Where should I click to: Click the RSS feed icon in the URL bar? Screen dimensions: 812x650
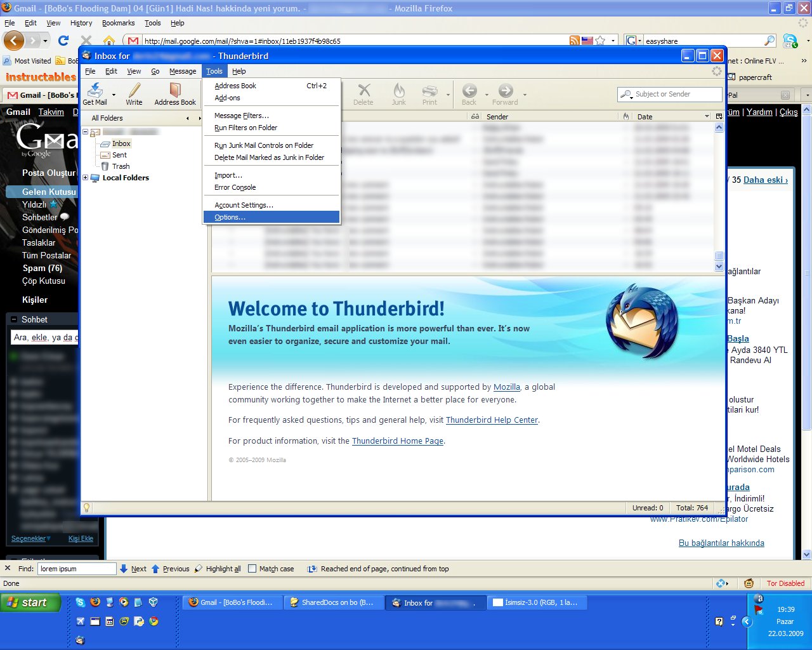[574, 41]
